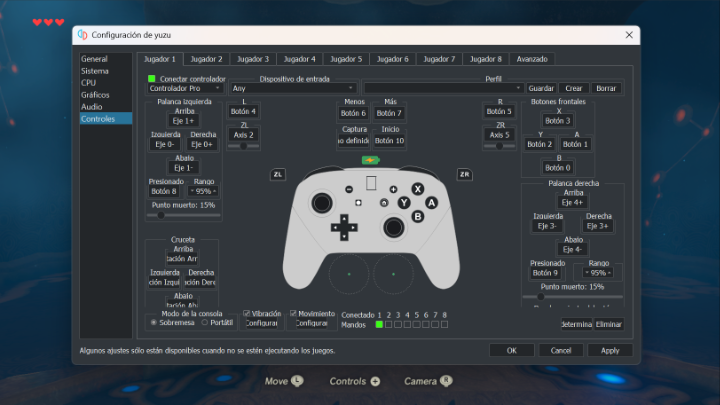Toggle connected controller indicator 2
Viewport: 720px width, 405px height.
(388, 325)
